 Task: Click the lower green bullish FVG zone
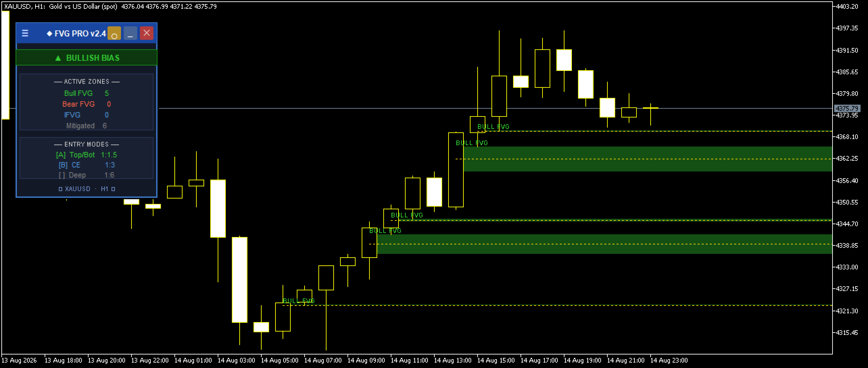pyautogui.click(x=604, y=244)
